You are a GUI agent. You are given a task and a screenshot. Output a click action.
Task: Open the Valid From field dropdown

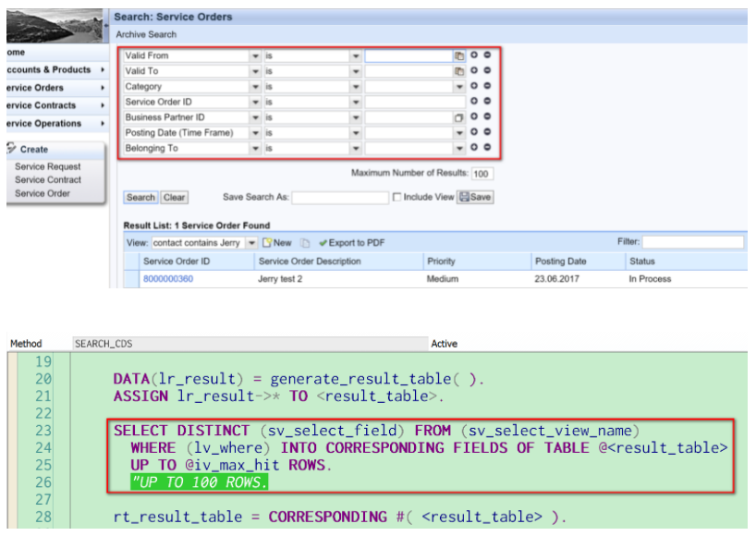tap(255, 55)
